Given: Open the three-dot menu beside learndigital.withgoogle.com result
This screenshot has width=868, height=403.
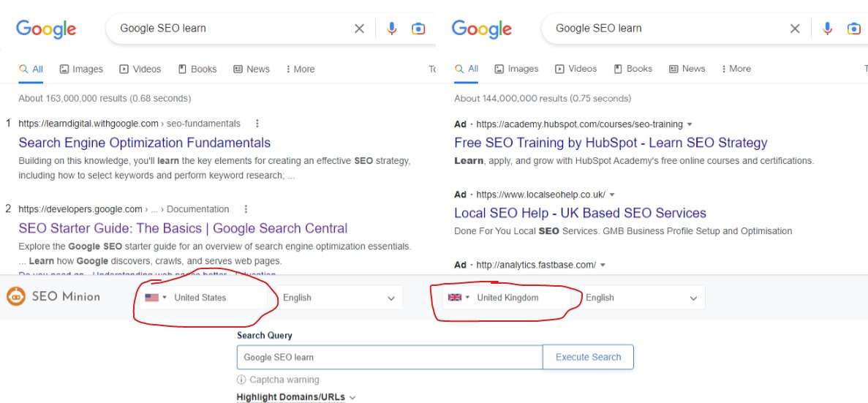Looking at the screenshot, I should coord(257,124).
